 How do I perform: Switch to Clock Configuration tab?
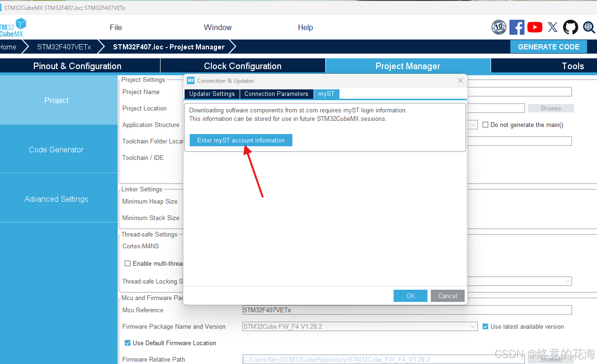[242, 66]
